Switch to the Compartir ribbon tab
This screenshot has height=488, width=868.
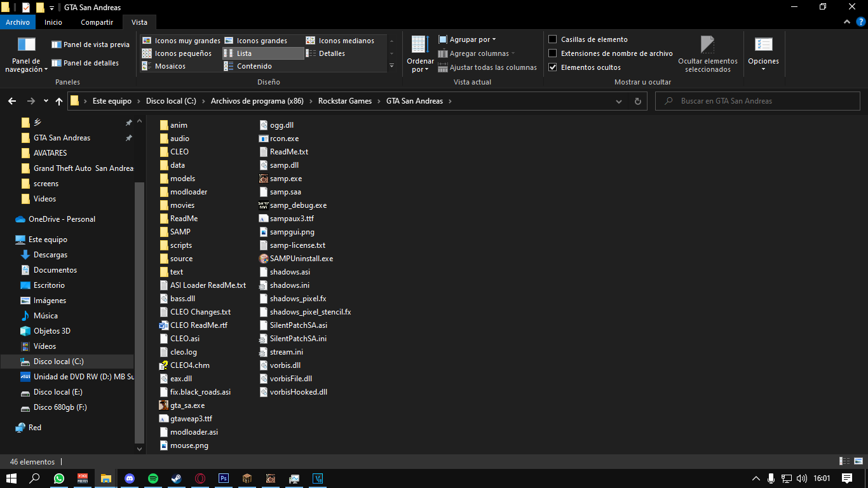tap(97, 22)
